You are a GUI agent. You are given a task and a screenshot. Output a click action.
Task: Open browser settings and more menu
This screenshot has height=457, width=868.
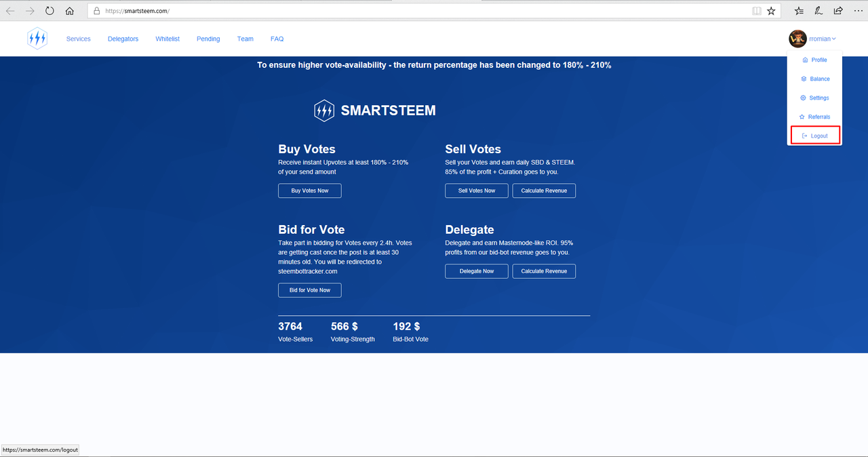point(859,11)
